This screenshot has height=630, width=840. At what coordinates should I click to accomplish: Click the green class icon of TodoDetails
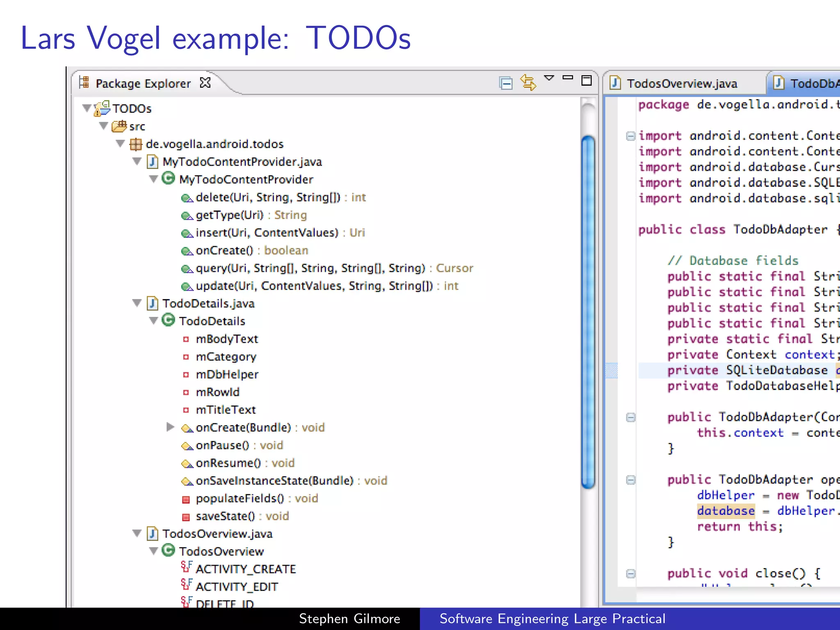[x=168, y=320]
